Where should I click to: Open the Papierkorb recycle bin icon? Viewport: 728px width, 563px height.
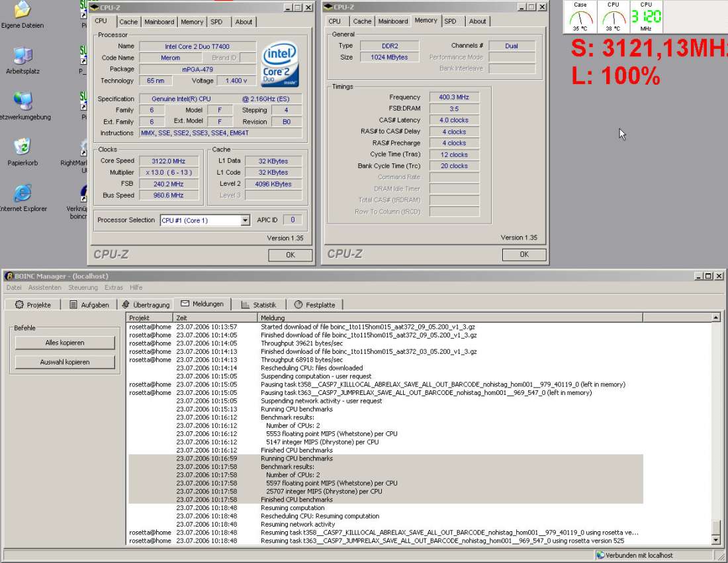click(x=23, y=147)
